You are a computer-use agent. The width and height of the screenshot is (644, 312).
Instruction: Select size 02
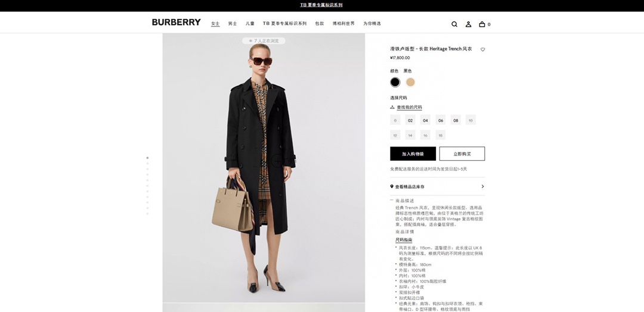[410, 120]
